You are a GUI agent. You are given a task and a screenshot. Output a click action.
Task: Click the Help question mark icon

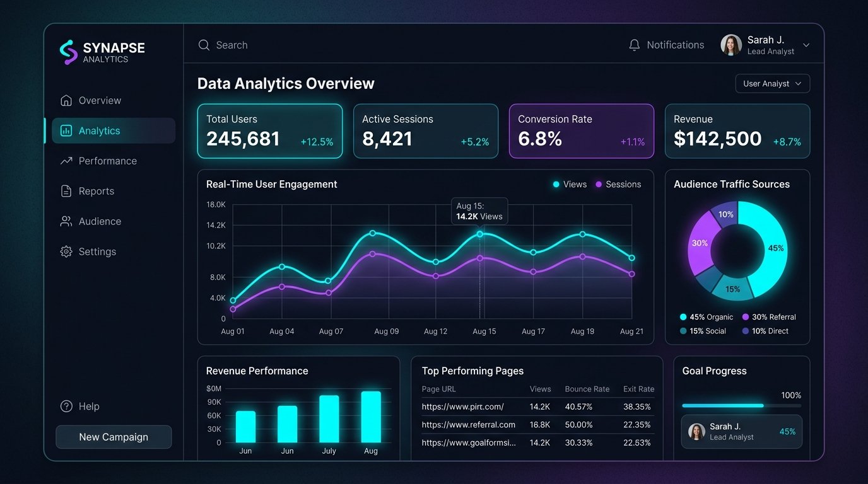pyautogui.click(x=66, y=406)
